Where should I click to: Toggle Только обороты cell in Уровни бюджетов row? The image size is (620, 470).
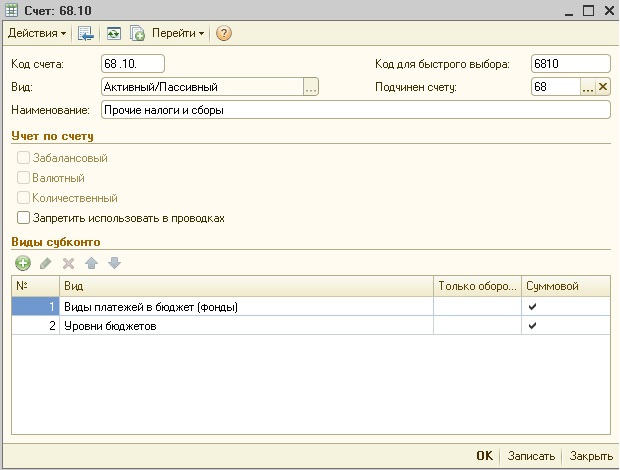[477, 326]
